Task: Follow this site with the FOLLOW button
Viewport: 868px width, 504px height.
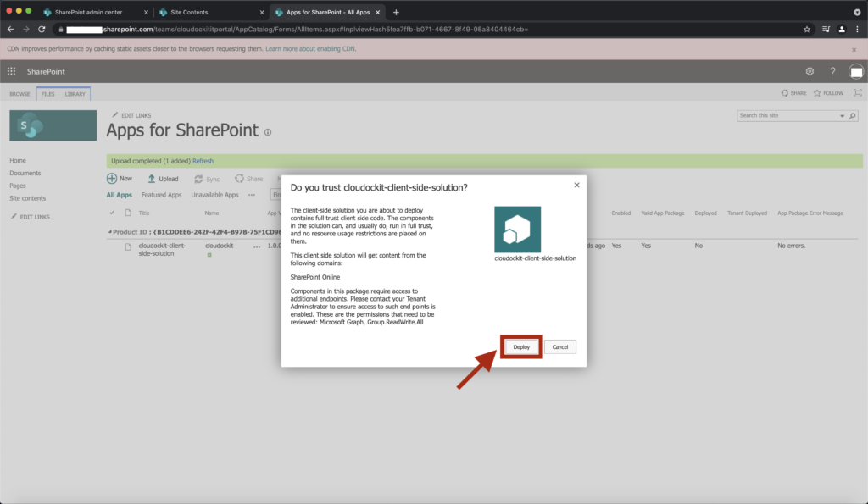Action: 828,93
